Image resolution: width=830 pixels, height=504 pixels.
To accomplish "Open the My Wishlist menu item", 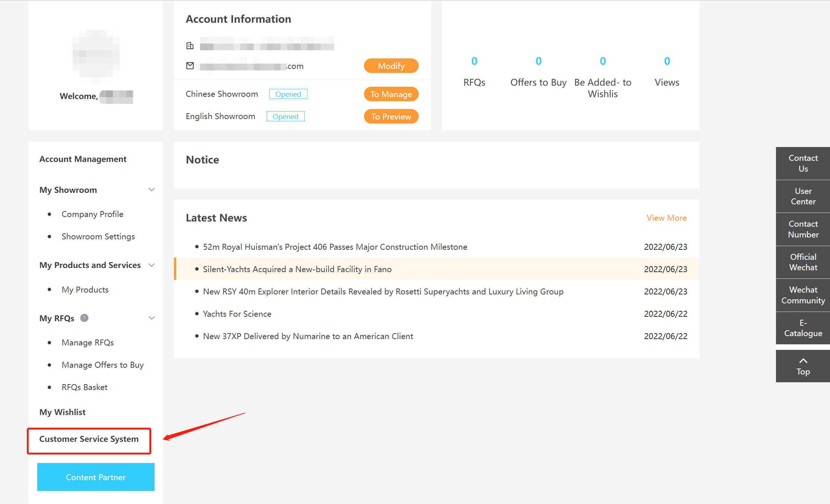I will coord(63,412).
